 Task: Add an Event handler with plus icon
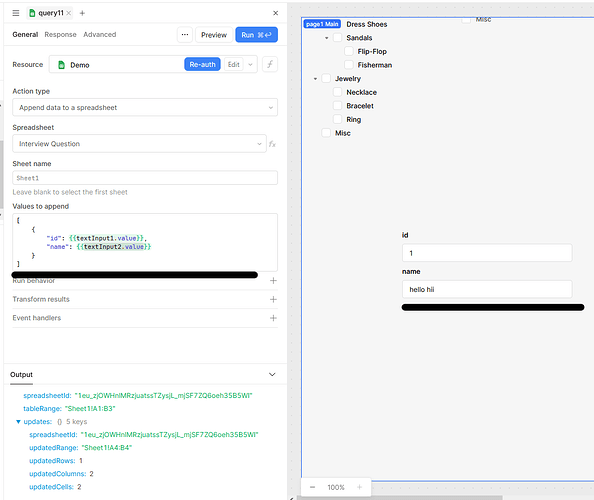[x=273, y=318]
